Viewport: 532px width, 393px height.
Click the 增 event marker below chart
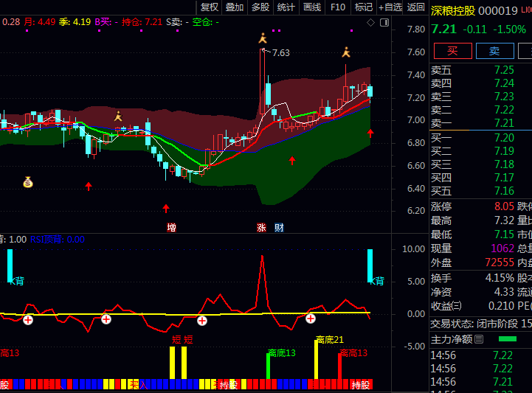171,227
